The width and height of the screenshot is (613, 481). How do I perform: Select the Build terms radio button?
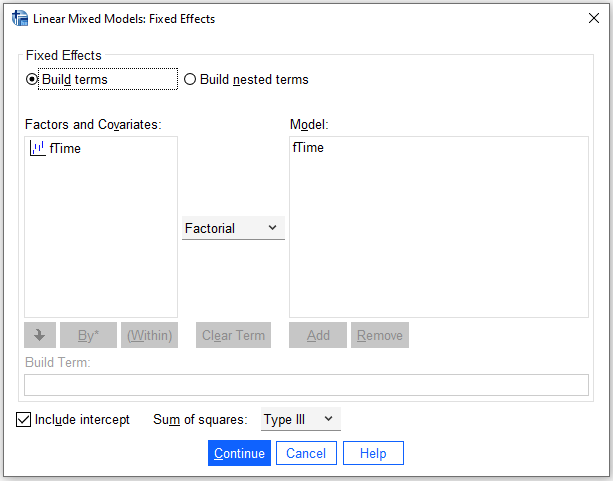(x=32, y=79)
